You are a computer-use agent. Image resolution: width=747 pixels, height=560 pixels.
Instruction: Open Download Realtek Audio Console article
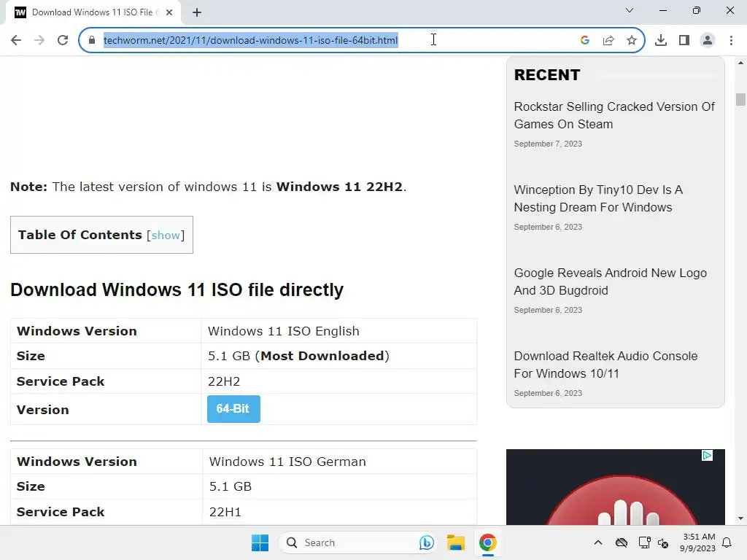point(605,365)
